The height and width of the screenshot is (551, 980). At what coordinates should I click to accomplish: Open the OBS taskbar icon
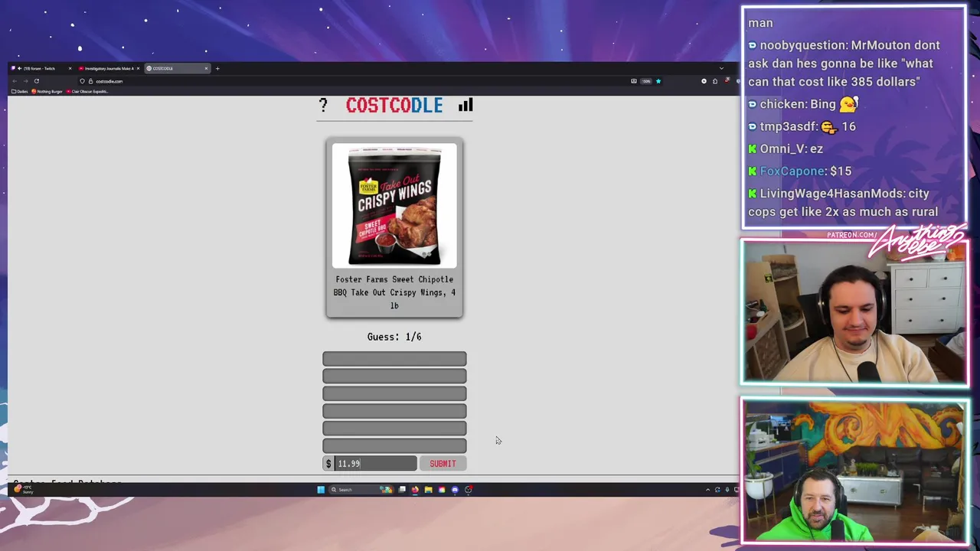[x=469, y=490]
